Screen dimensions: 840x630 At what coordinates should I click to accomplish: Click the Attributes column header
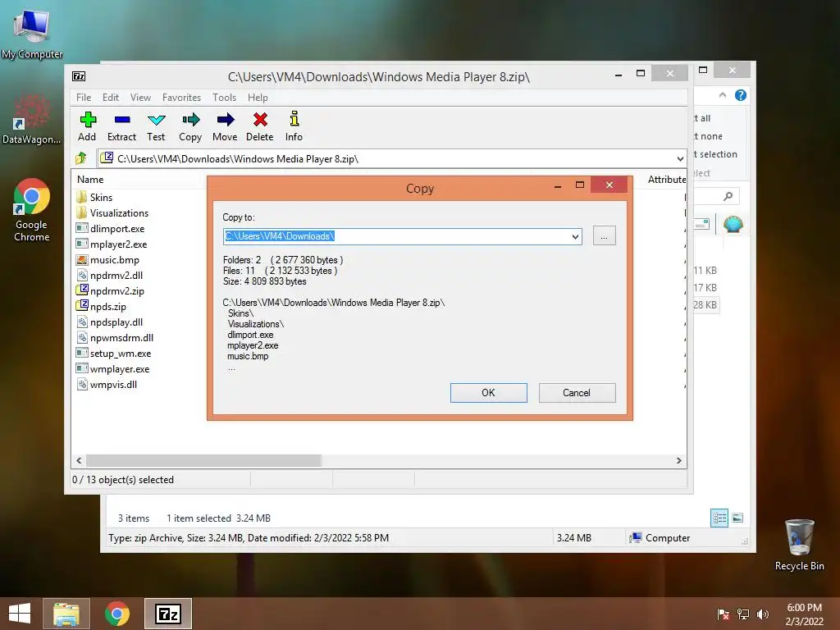pos(666,180)
